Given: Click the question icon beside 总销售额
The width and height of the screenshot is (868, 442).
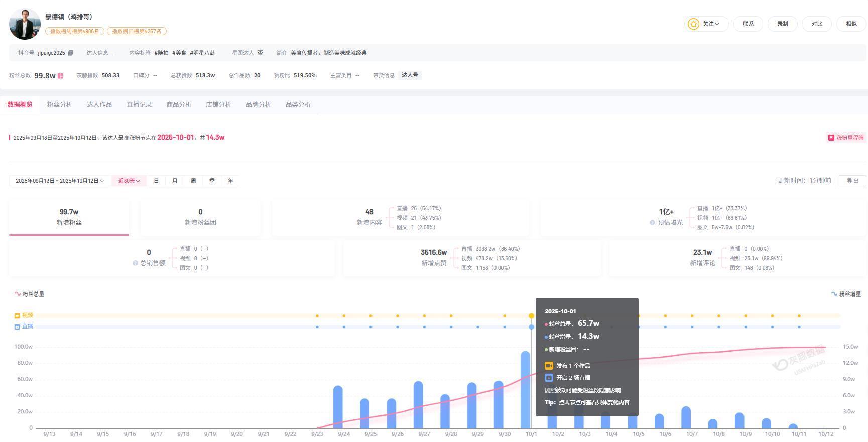Looking at the screenshot, I should click(135, 263).
